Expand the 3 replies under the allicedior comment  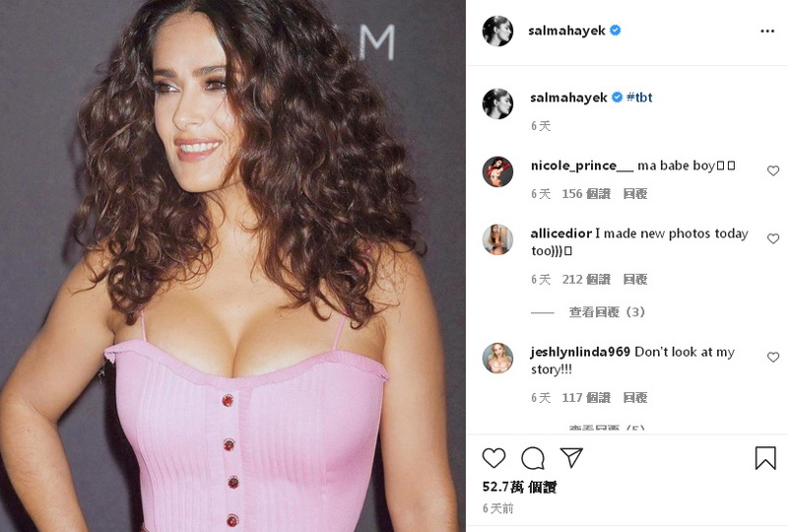tap(607, 312)
